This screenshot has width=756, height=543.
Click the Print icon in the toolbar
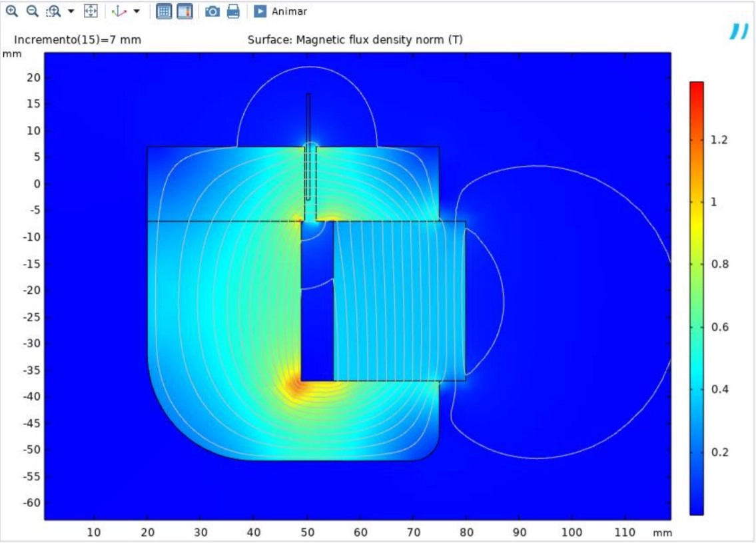click(232, 11)
